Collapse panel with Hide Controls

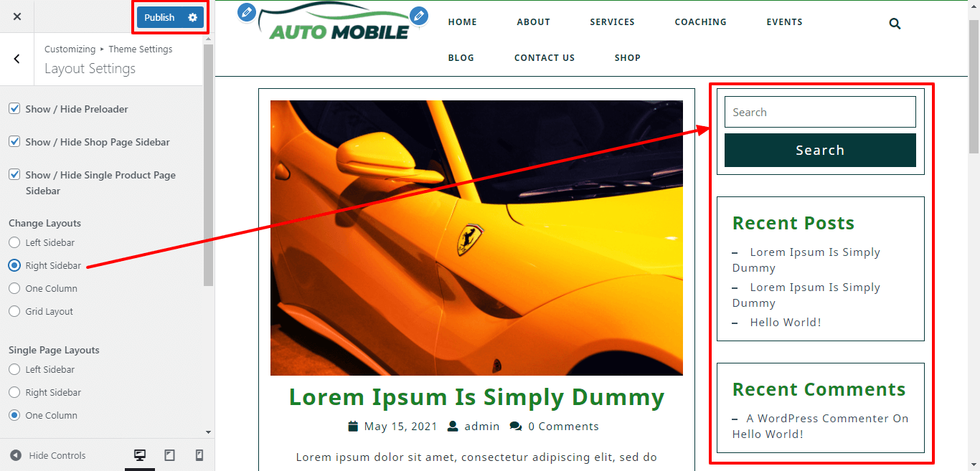(x=48, y=455)
